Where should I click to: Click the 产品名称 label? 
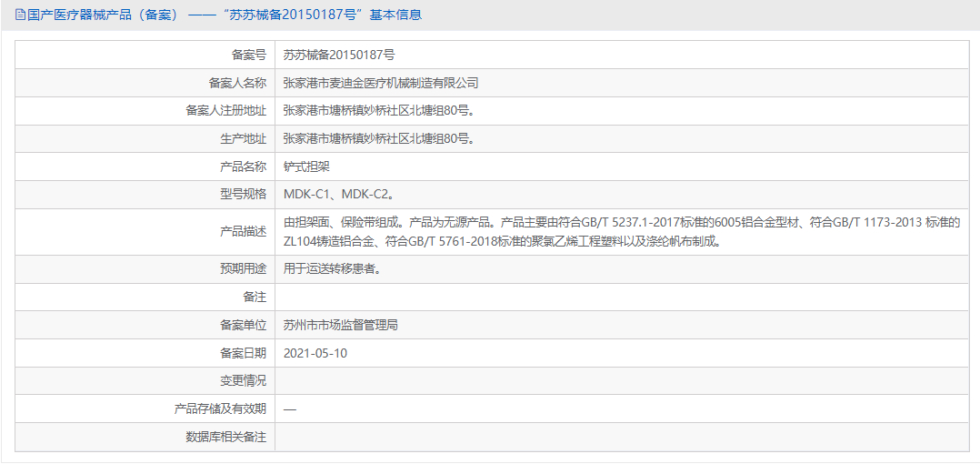pos(244,166)
